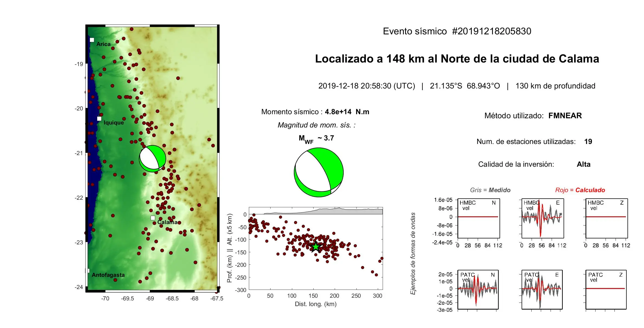Viewport: 644px width, 328px height.
Task: Click the 'Magnitud de mom. sís.' label
Action: [317, 125]
